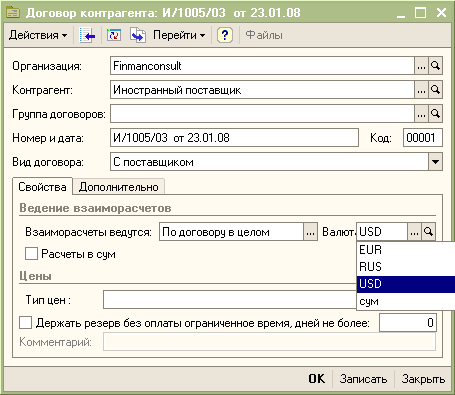Click the Комментарий input field

coord(269,342)
